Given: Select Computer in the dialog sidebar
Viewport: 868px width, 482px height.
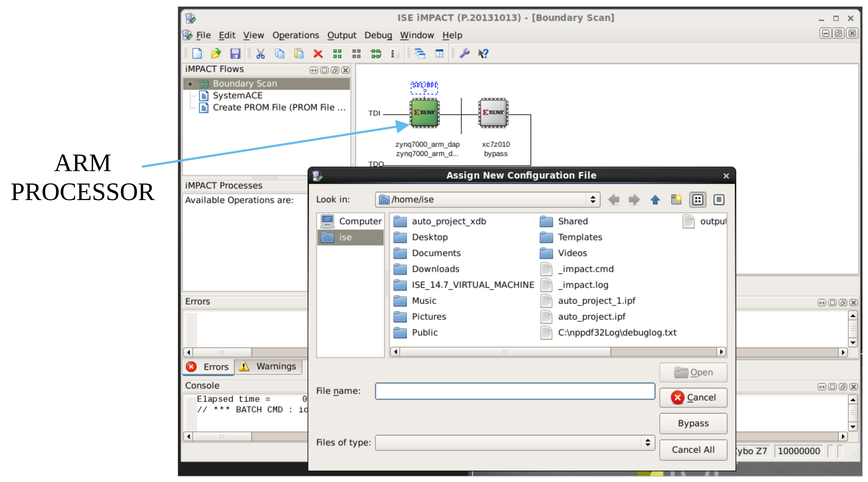Looking at the screenshot, I should coord(351,222).
